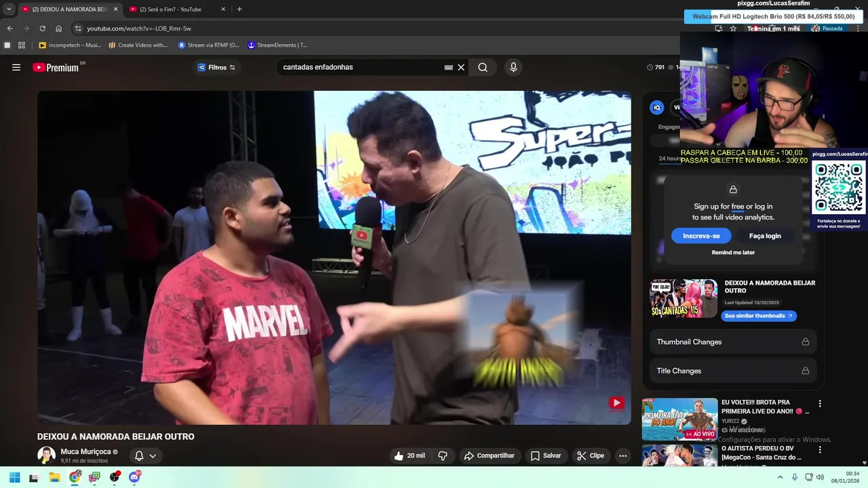Screen dimensions: 868x488
Task: Show hidden system tray icons chevron
Action: click(x=780, y=477)
